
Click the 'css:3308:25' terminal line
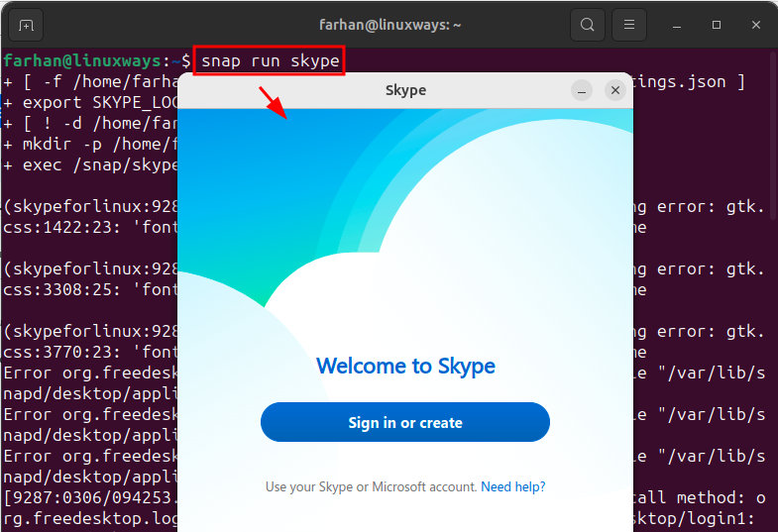[91, 289]
